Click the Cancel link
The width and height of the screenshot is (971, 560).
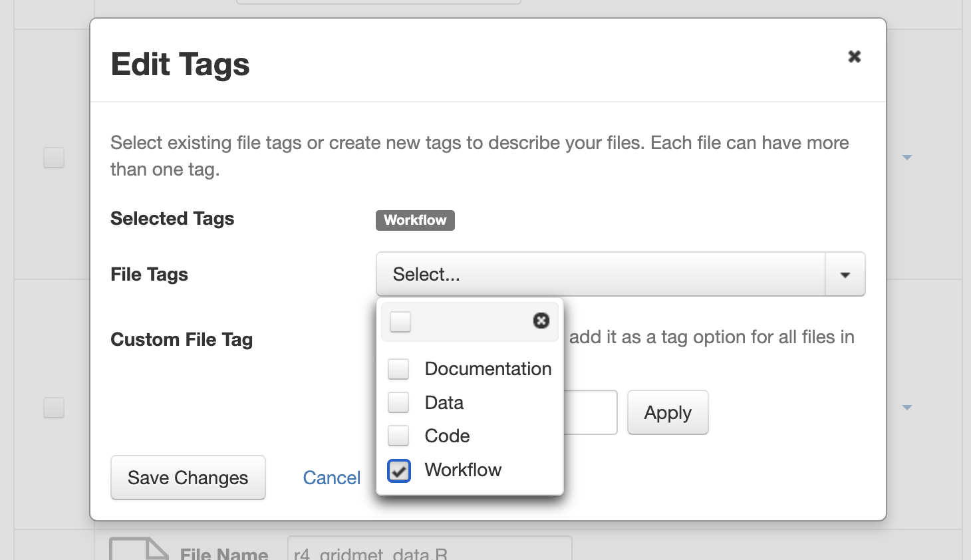(331, 478)
